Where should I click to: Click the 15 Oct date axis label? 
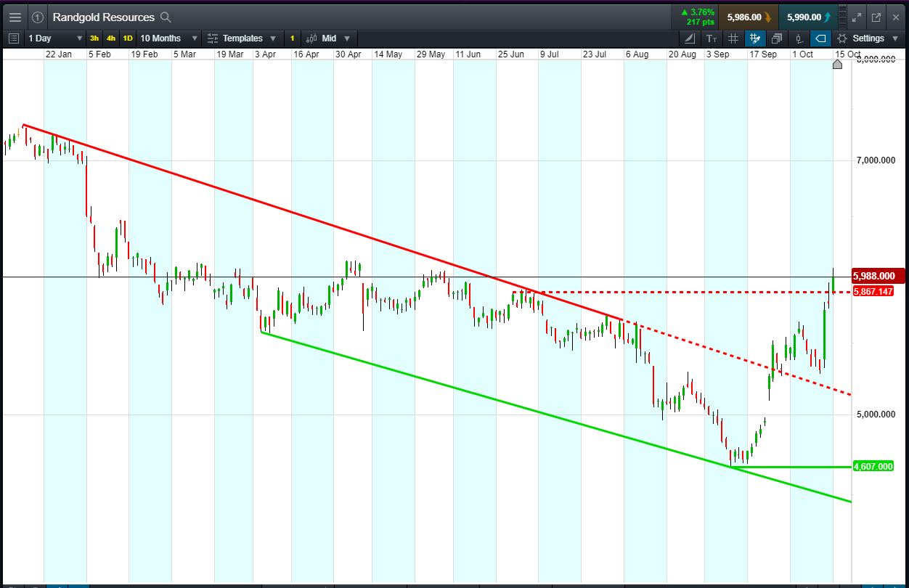point(848,54)
